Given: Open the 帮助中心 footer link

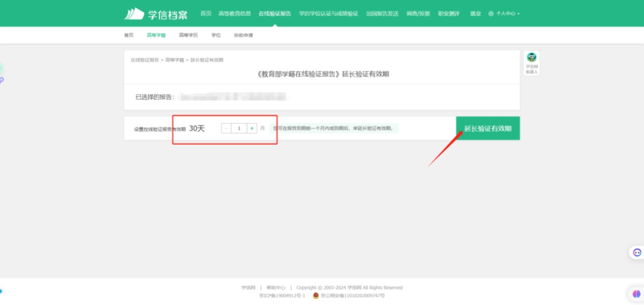Looking at the screenshot, I should tap(275, 288).
